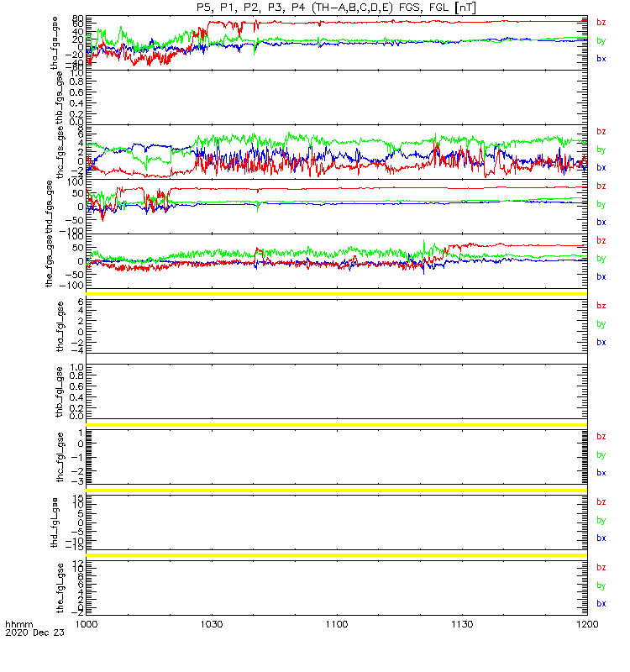Select the thd_fgs_gse axis label
Image resolution: width=630 pixels, height=672 pixels.
coord(50,207)
